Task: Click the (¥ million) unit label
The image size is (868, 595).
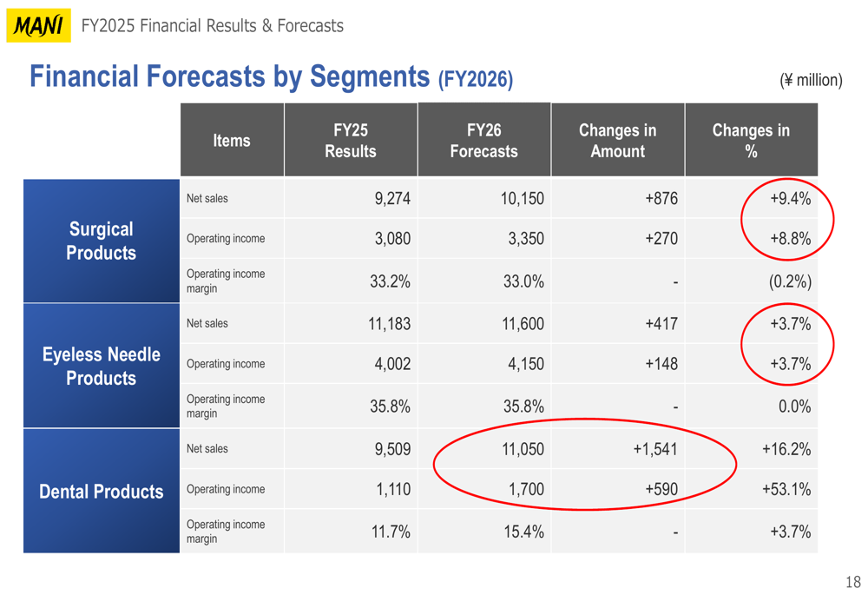Action: point(811,80)
